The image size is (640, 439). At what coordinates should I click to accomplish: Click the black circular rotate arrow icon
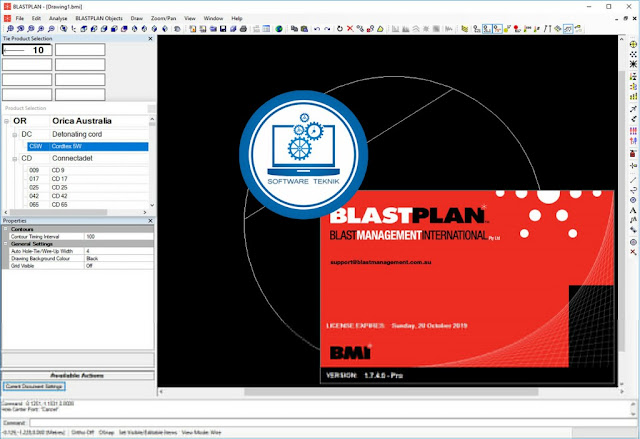(x=340, y=29)
